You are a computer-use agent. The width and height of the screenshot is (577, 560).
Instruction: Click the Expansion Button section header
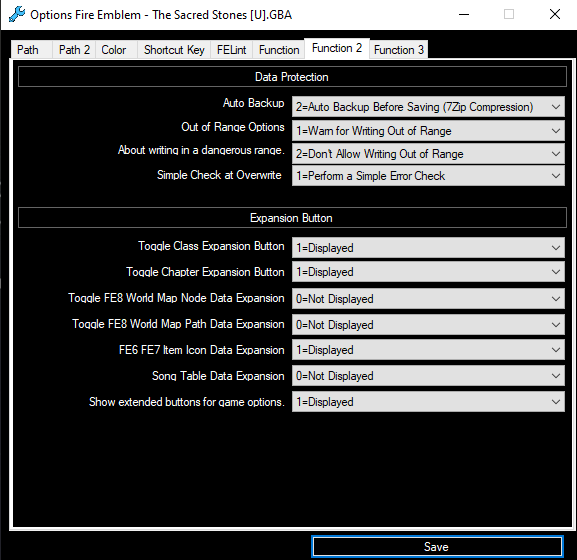292,218
